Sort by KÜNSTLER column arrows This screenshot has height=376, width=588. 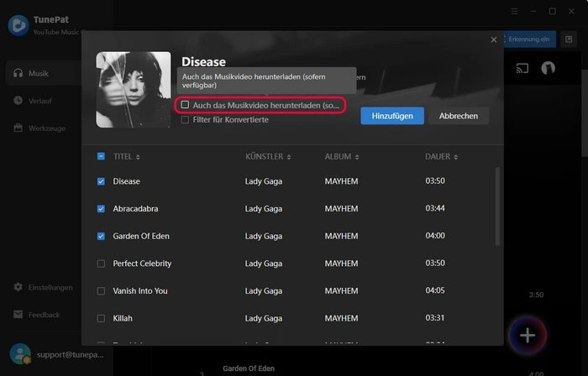click(289, 157)
